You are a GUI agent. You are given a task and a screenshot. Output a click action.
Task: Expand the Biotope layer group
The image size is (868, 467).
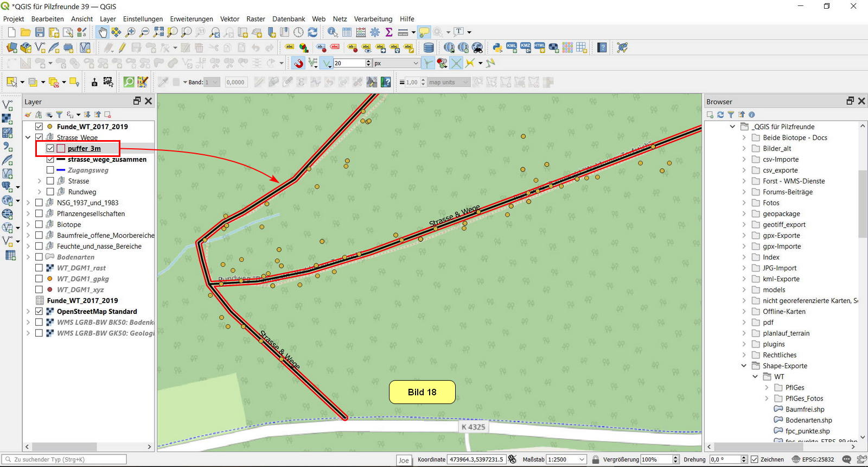click(28, 224)
